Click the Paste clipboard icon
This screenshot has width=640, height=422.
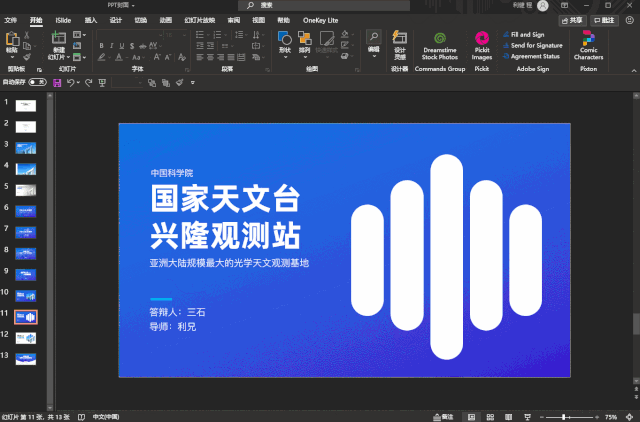tap(12, 39)
